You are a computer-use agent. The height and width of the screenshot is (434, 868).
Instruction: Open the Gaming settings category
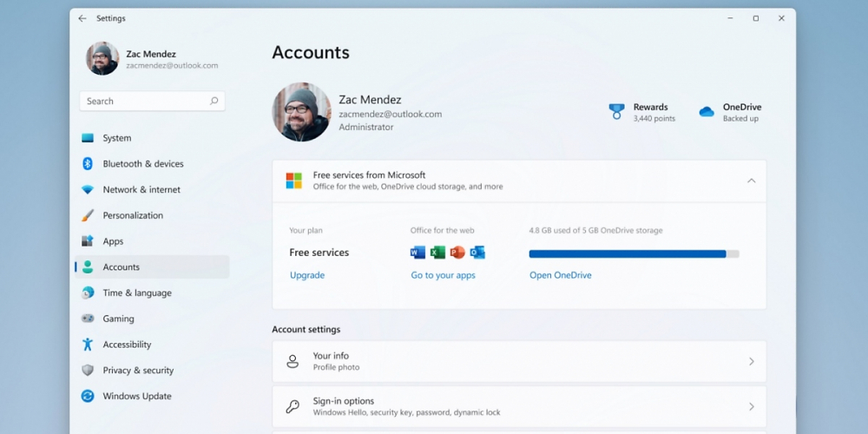152,319
